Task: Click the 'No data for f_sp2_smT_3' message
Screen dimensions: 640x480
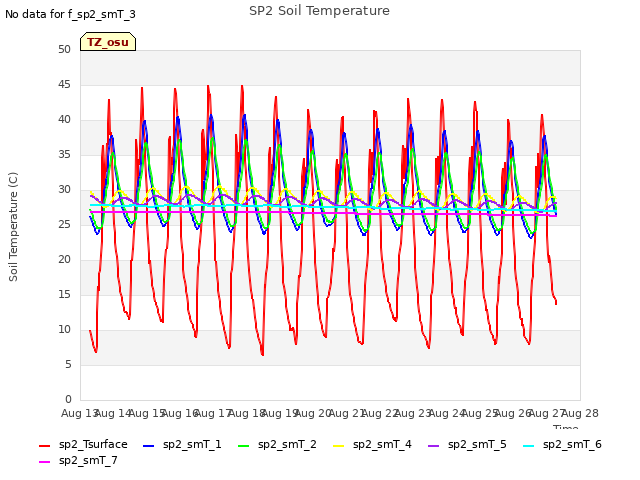Action: click(70, 14)
